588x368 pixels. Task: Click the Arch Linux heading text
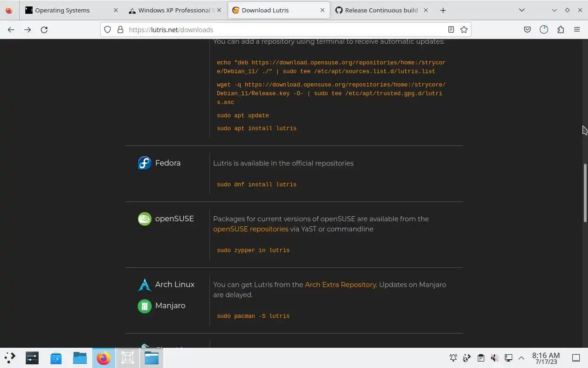click(175, 284)
